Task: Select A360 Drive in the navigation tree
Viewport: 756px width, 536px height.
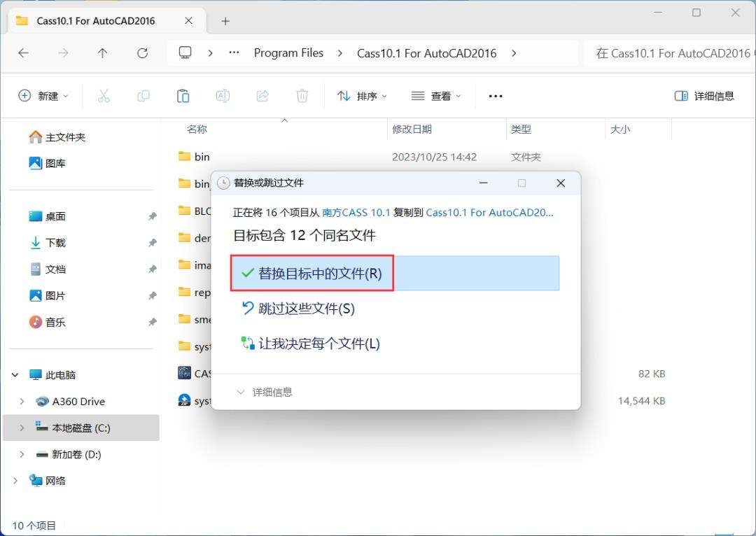Action: point(71,401)
